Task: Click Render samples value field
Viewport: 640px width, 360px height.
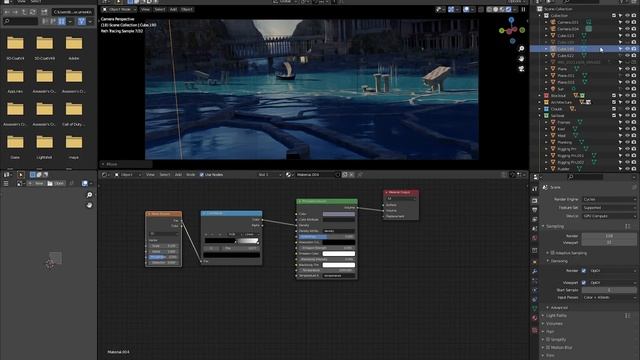Action: (609, 236)
